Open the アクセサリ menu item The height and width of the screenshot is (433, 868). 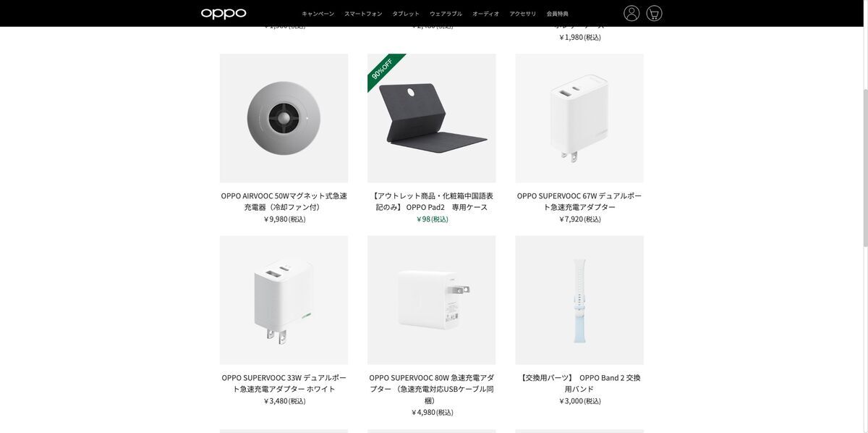(x=523, y=14)
